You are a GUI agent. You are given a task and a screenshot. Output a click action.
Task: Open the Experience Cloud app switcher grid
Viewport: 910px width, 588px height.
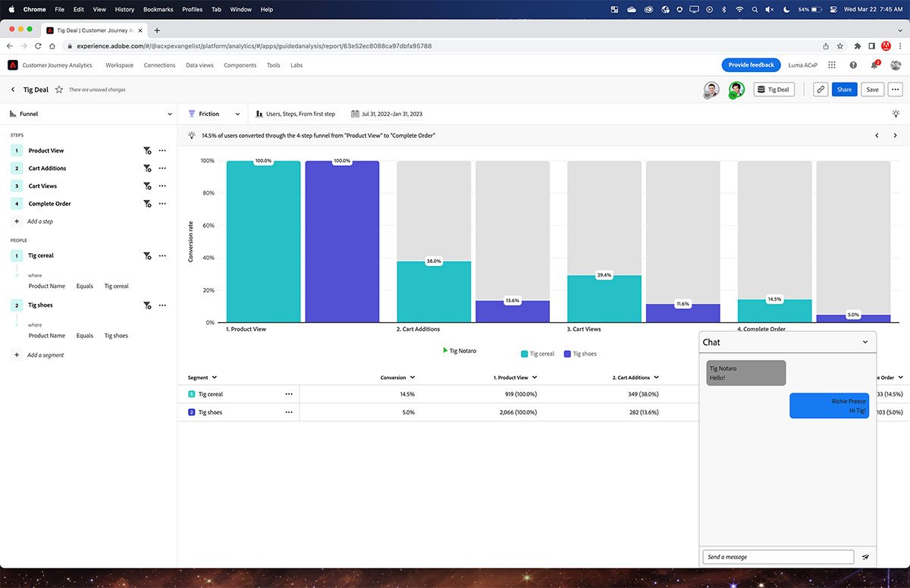pos(832,65)
